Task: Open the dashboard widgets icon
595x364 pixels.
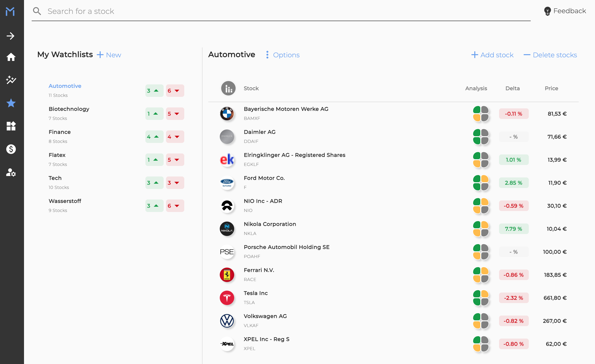Action: (x=11, y=126)
